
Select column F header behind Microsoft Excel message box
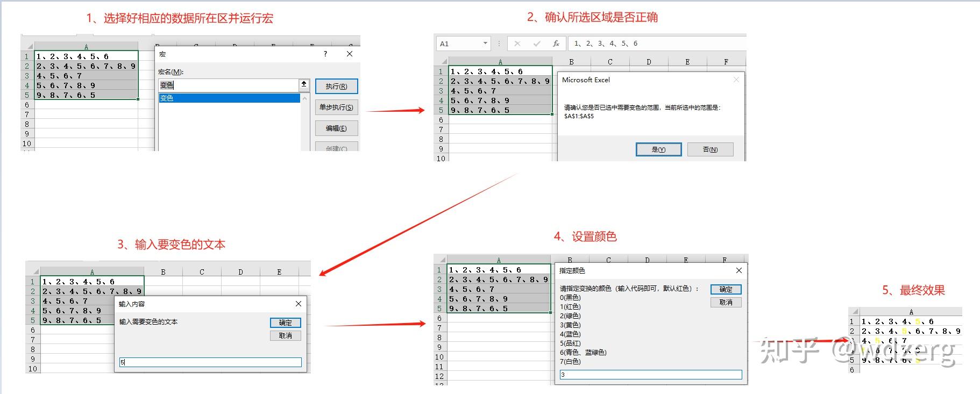[x=726, y=61]
